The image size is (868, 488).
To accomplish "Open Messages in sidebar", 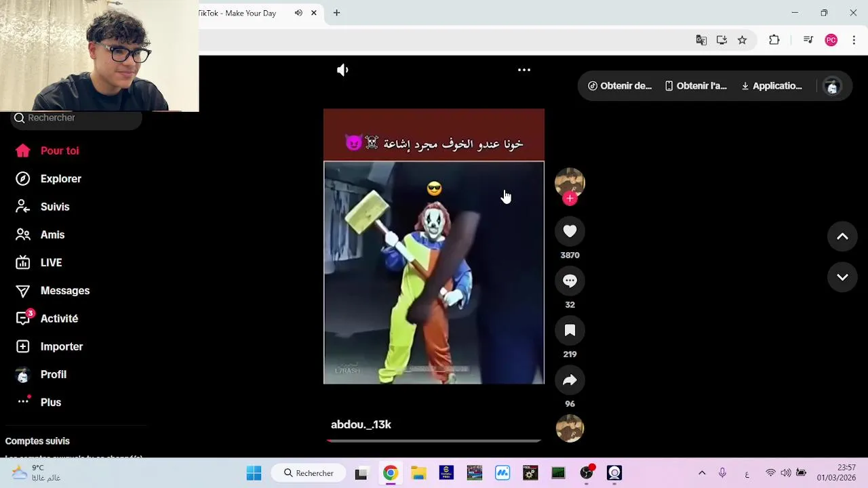I will tap(52, 291).
